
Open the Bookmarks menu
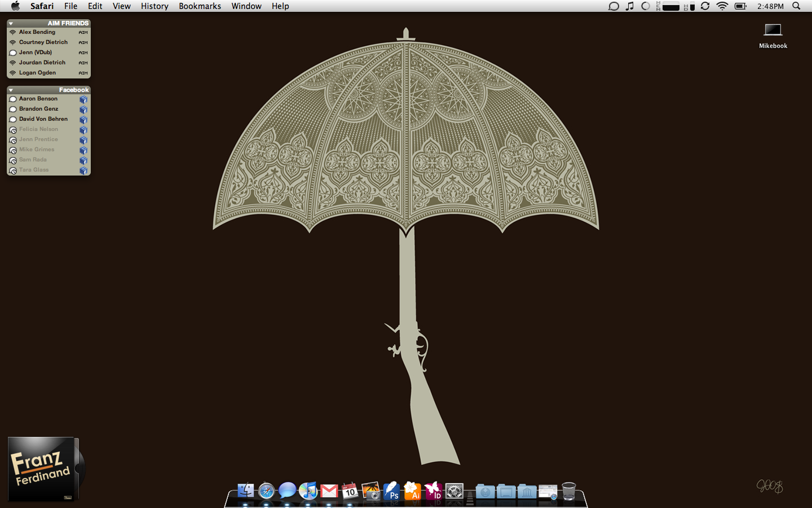(200, 6)
